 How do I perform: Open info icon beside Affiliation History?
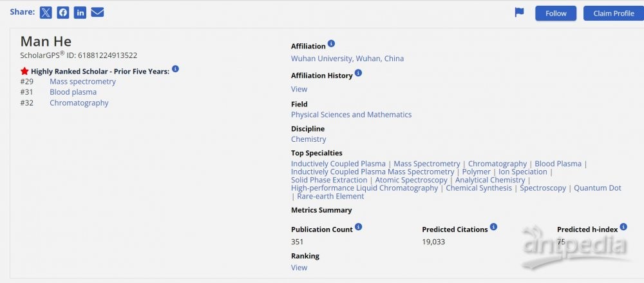(358, 73)
